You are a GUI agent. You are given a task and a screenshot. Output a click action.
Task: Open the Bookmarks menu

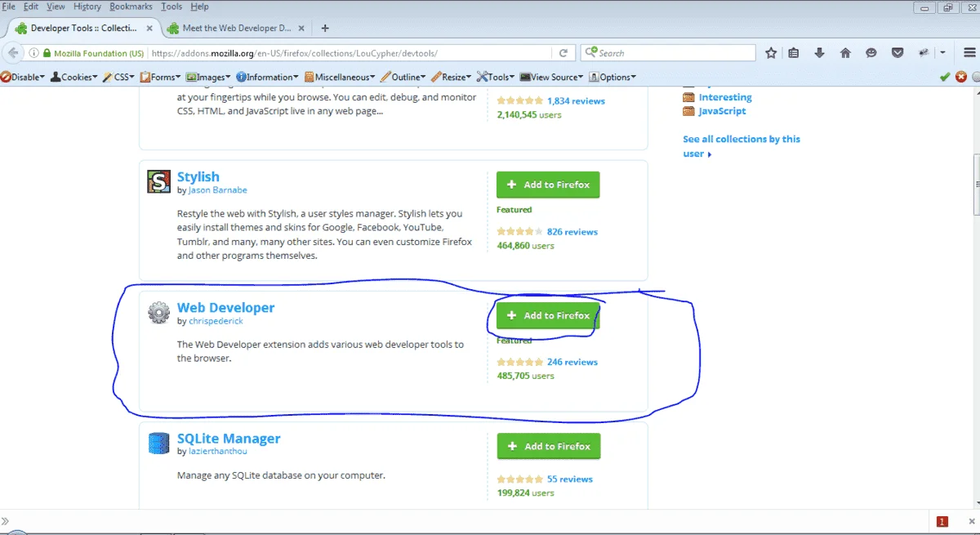coord(131,7)
